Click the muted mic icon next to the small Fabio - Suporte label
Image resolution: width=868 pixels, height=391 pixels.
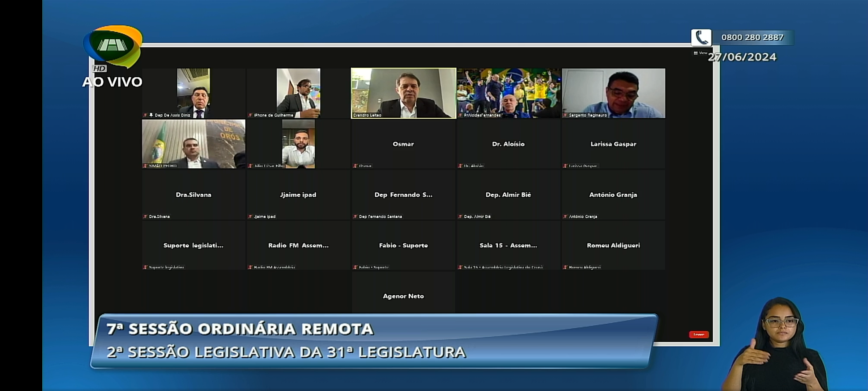tap(355, 267)
